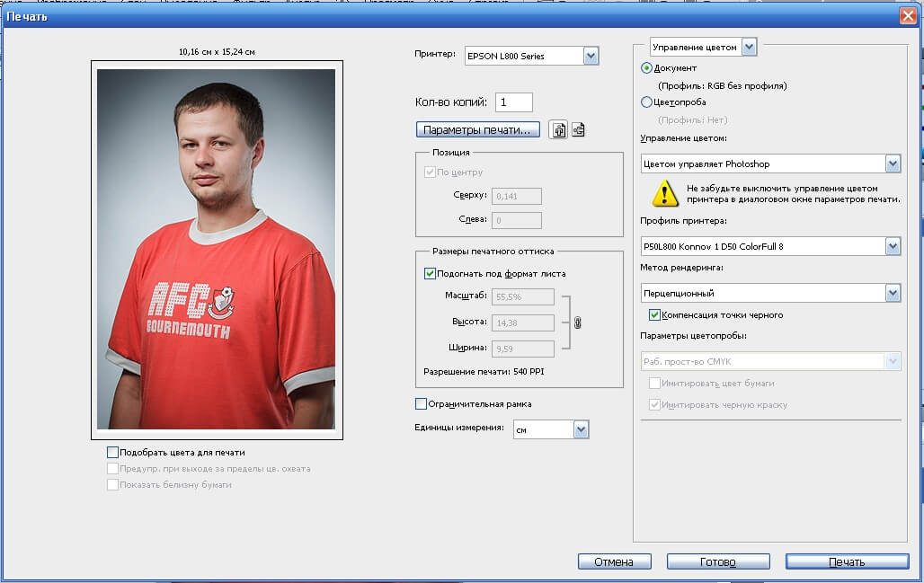The image size is (924, 583).
Task: Click the Кол-во копий input field
Action: tap(514, 102)
